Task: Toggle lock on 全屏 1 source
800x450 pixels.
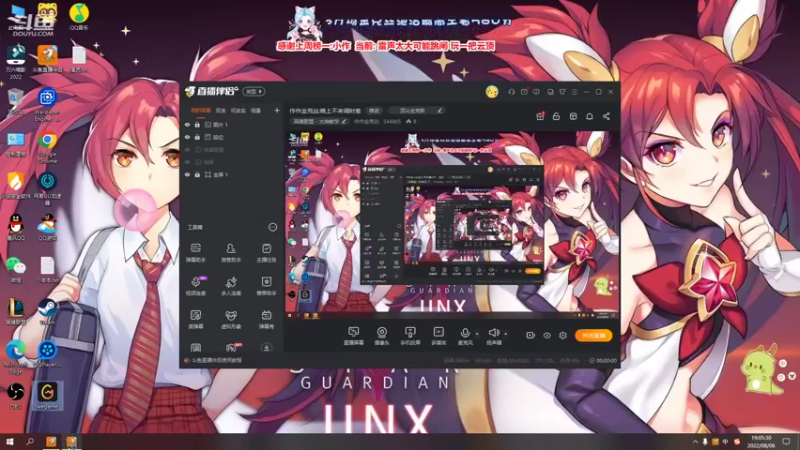Action: (197, 174)
